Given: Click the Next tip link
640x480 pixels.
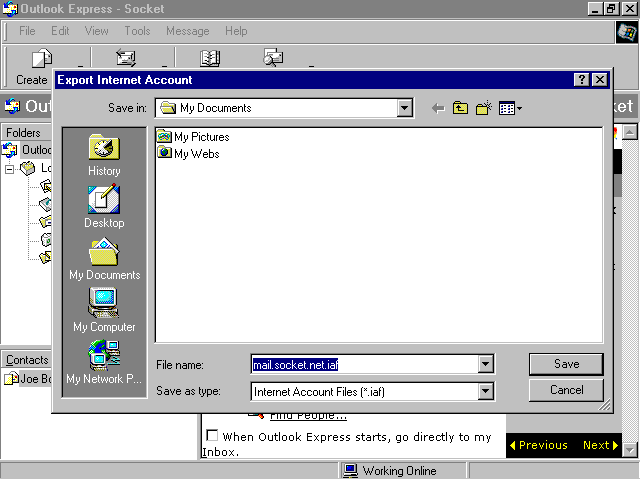Looking at the screenshot, I should [601, 445].
